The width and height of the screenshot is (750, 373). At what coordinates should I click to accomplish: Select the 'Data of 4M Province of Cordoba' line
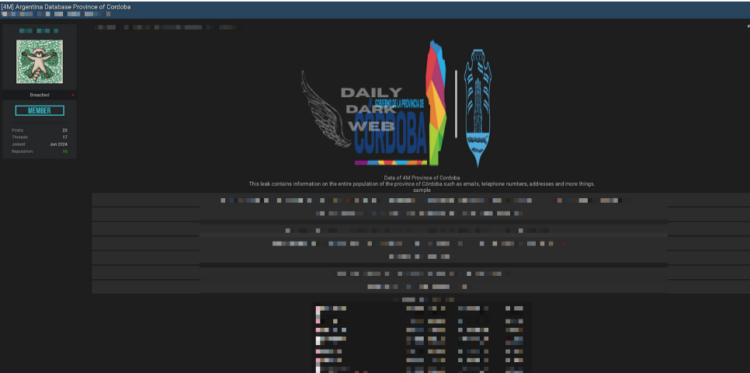[x=422, y=178]
